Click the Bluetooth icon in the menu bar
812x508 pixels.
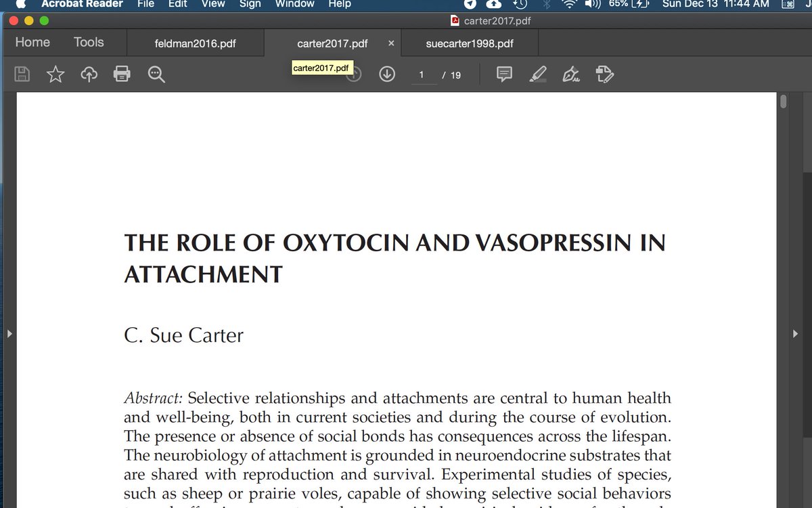click(x=547, y=4)
